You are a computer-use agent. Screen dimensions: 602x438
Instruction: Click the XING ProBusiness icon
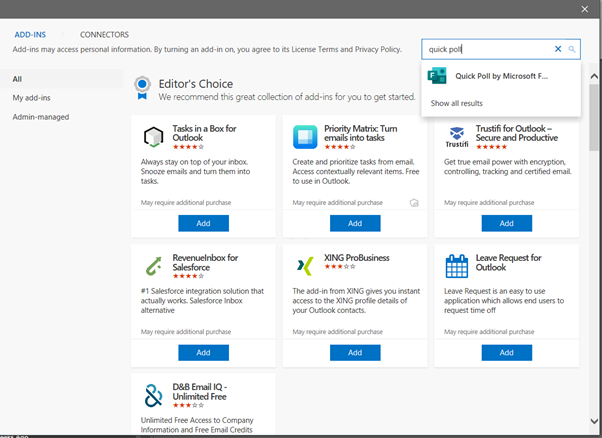click(305, 267)
